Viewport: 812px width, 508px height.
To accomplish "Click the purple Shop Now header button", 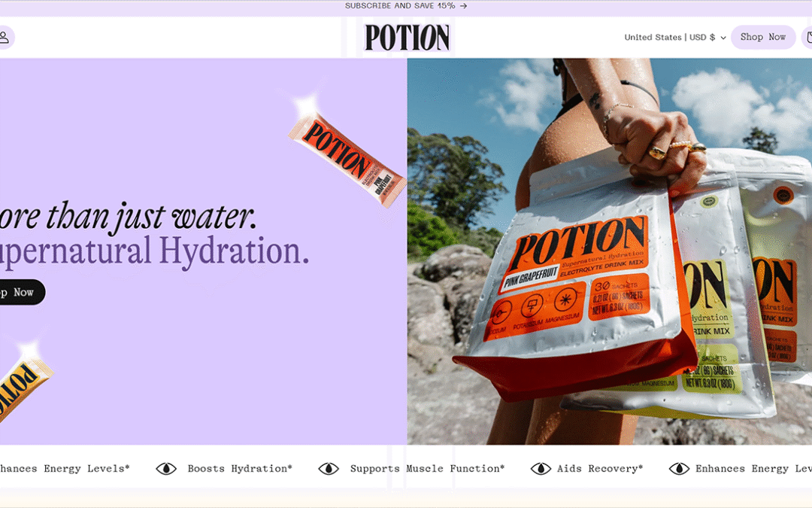I will [763, 38].
